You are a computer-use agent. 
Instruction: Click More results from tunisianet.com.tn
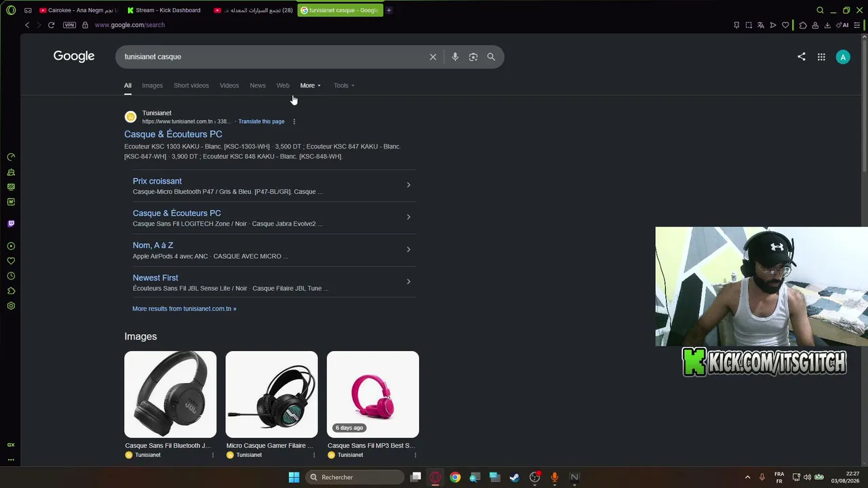[184, 308]
